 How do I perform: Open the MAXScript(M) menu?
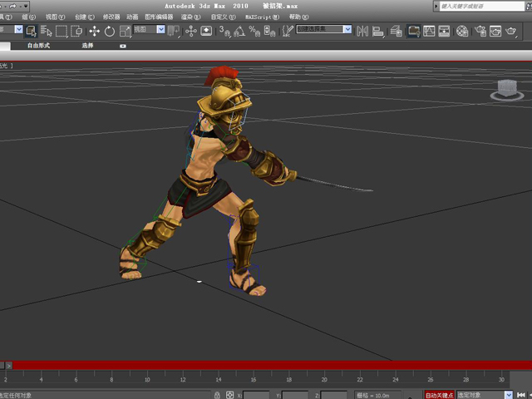[x=263, y=17]
